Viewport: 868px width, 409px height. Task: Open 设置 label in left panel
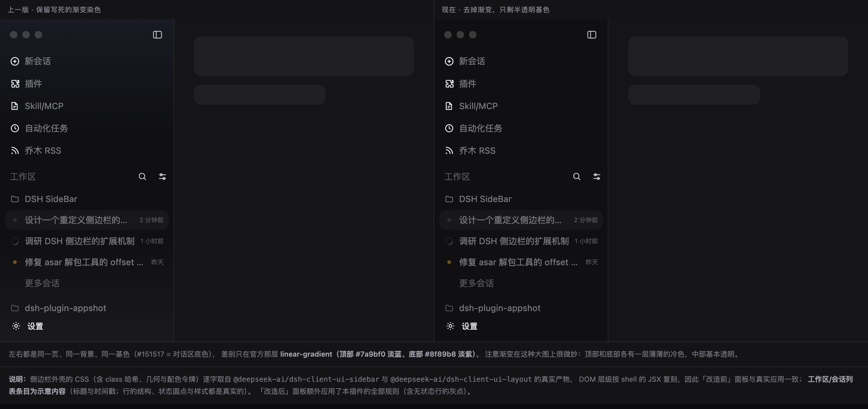pyautogui.click(x=35, y=326)
